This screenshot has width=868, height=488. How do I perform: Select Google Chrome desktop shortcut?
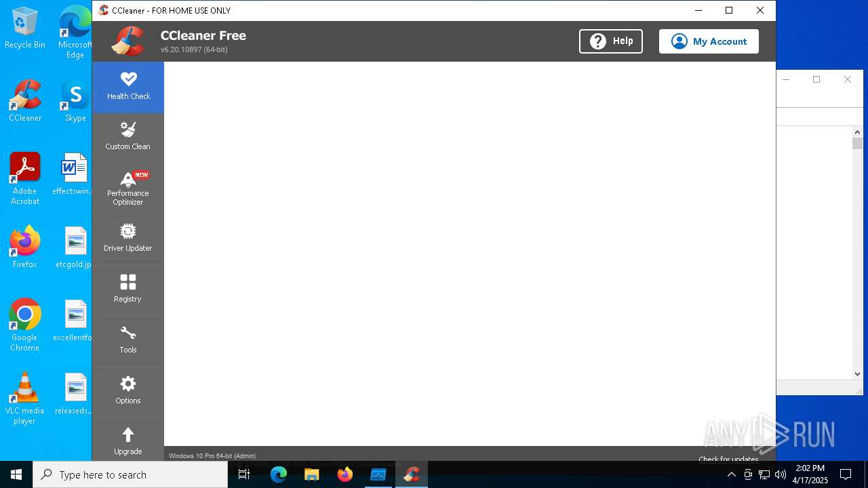tap(25, 325)
